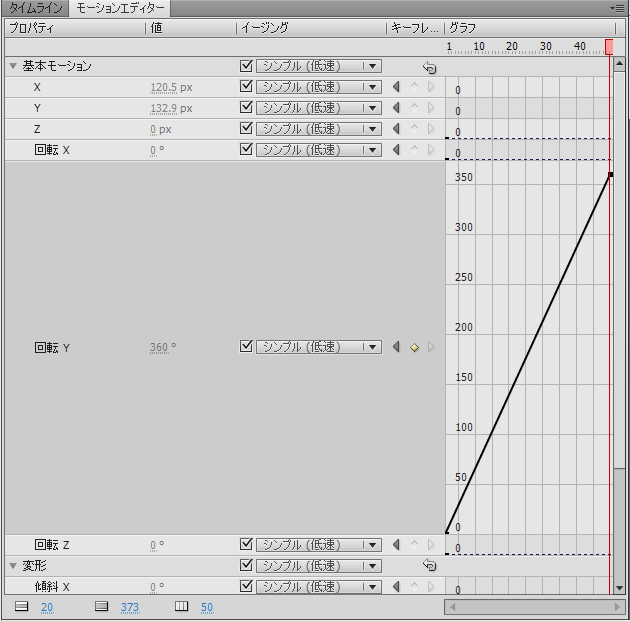630x622 pixels.
Task: Toggle easing checkbox for X row
Action: tap(246, 86)
